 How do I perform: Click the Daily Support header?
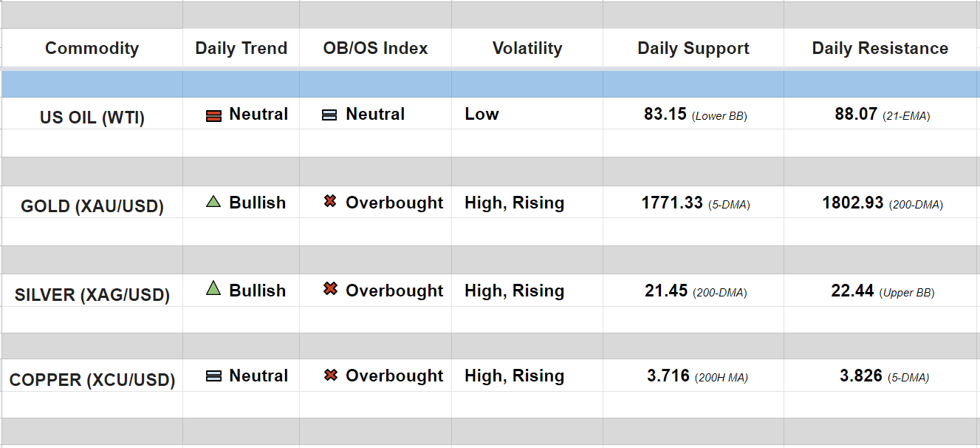tap(693, 49)
